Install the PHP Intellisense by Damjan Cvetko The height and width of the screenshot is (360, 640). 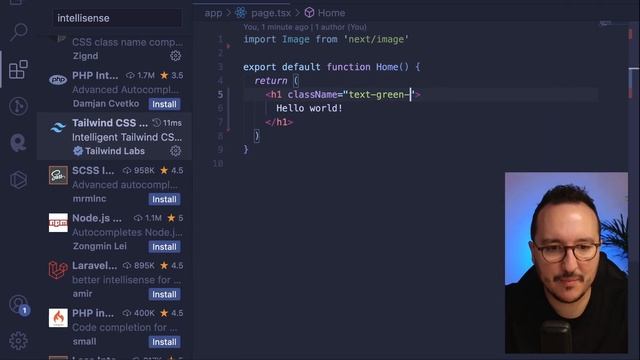(164, 104)
